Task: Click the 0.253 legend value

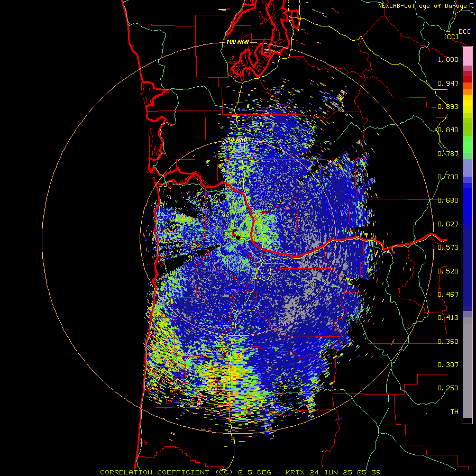Action: coord(448,388)
